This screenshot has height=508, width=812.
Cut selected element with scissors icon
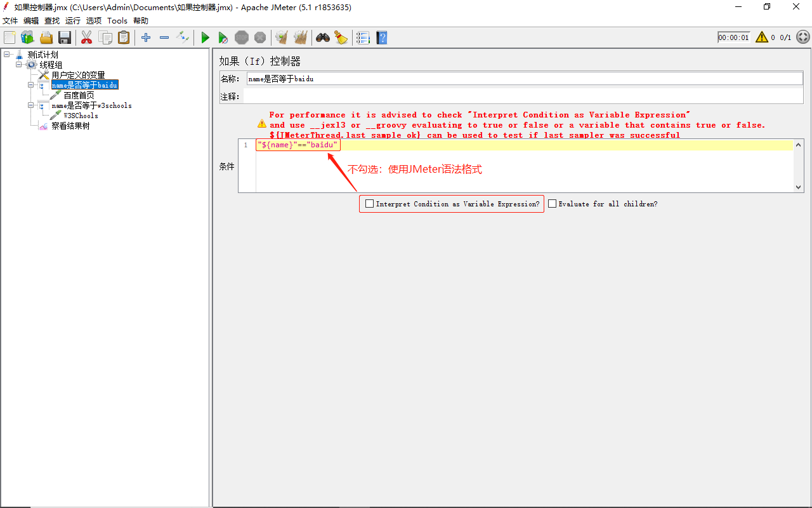click(86, 37)
